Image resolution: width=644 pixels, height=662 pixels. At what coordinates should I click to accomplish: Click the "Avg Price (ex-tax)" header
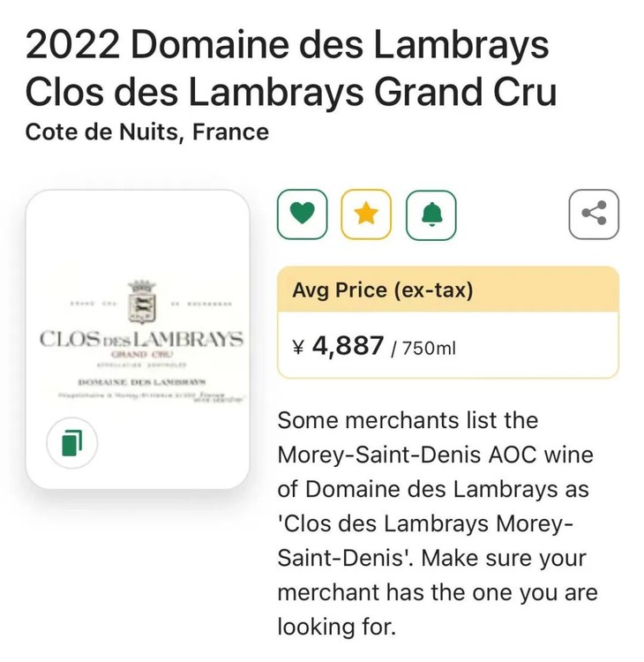(383, 290)
